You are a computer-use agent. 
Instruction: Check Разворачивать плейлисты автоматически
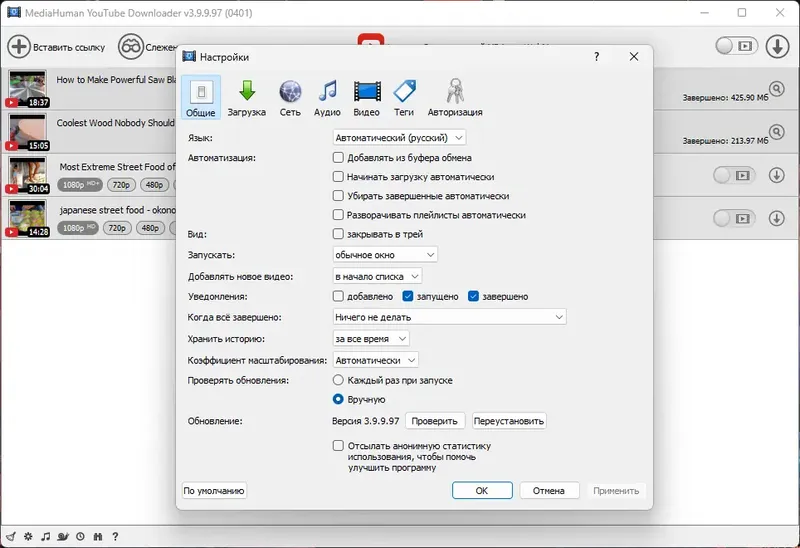pyautogui.click(x=338, y=215)
